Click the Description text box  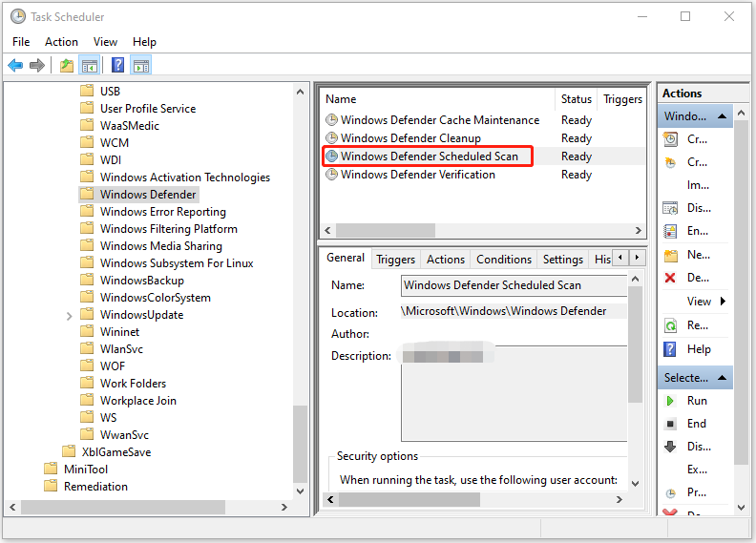(x=514, y=393)
